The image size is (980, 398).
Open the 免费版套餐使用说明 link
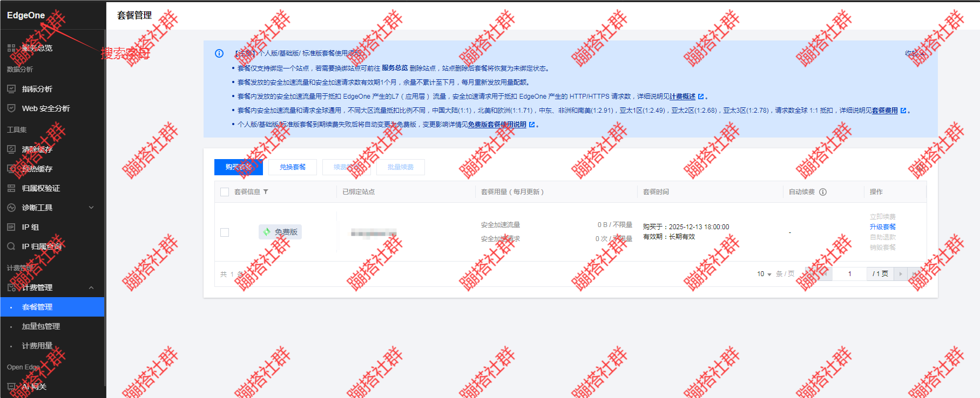pos(497,125)
